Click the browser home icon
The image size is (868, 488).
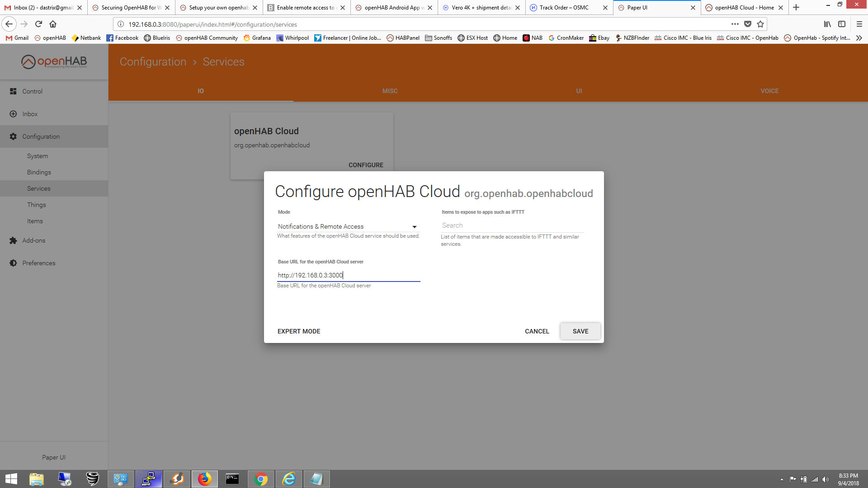tap(53, 24)
